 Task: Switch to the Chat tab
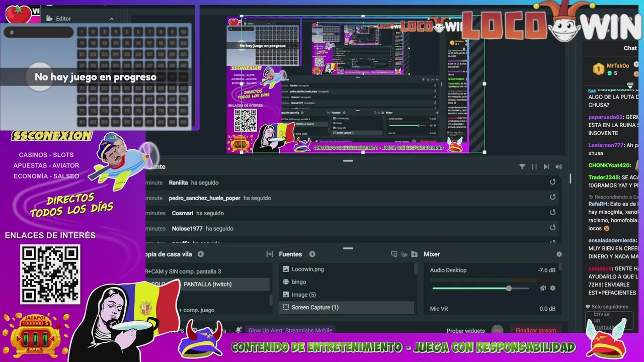tap(630, 48)
